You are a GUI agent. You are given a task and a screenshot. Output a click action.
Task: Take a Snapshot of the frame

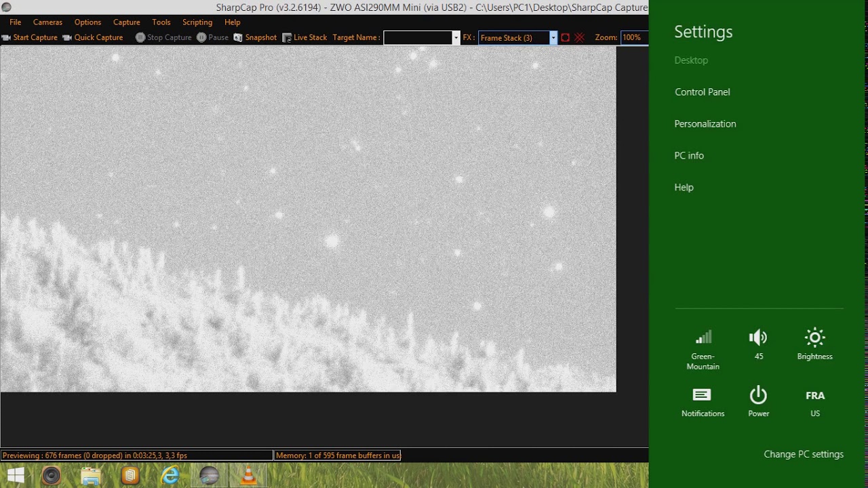[x=255, y=37]
